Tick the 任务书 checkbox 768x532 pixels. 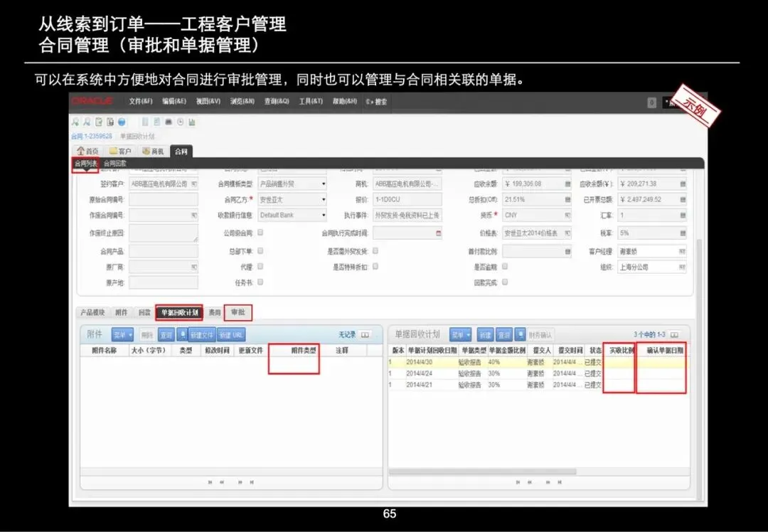coord(260,282)
